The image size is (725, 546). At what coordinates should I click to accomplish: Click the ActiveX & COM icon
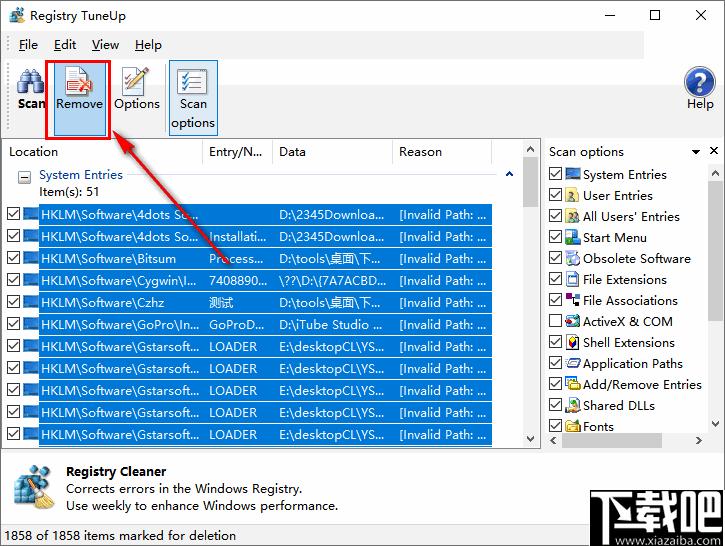[572, 321]
